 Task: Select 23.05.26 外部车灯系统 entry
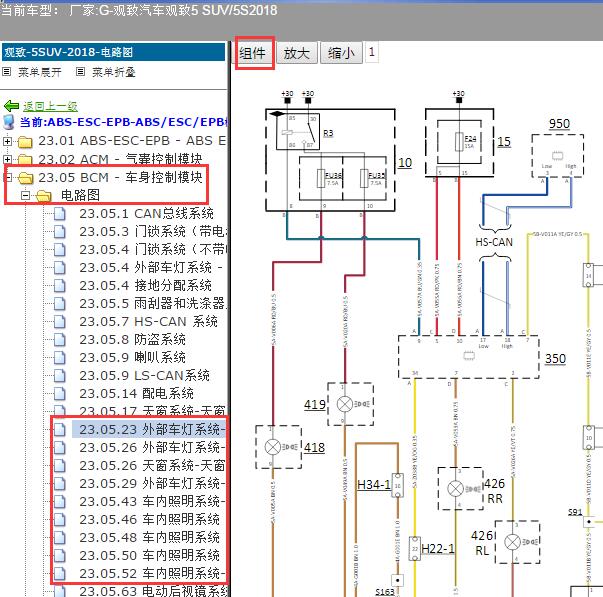[x=152, y=448]
